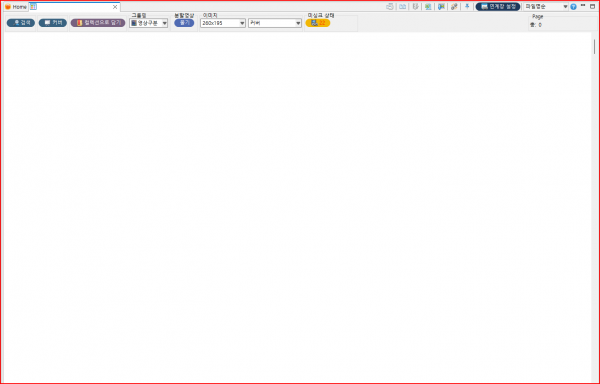Viewport: 600px width, 384px height.
Task: Toggle the yellow masking status button
Action: click(318, 23)
